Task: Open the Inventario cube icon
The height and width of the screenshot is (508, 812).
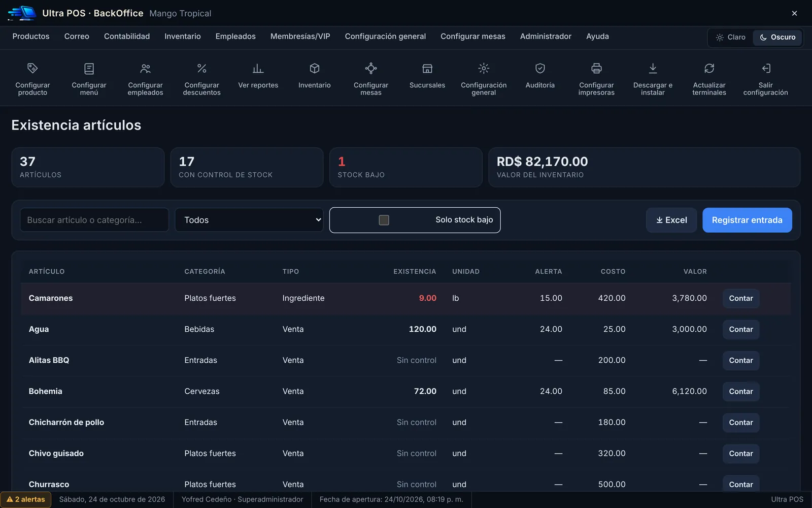Action: (315, 69)
